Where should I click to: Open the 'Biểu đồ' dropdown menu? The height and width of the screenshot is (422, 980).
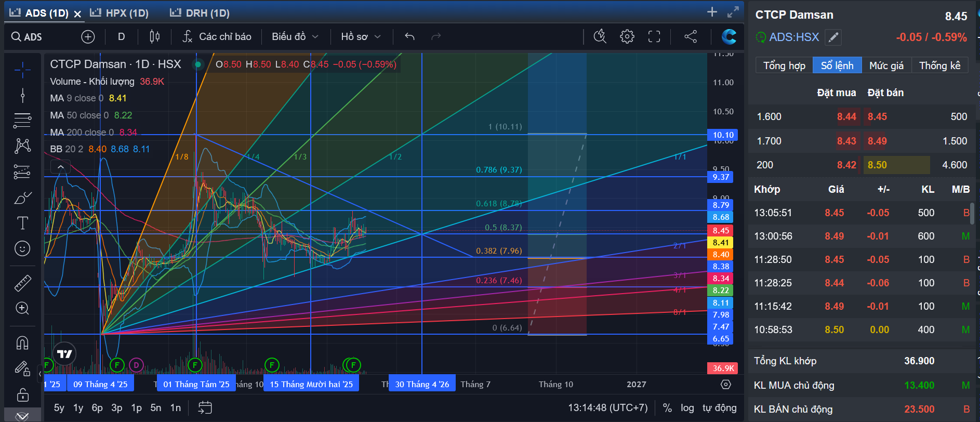[295, 36]
